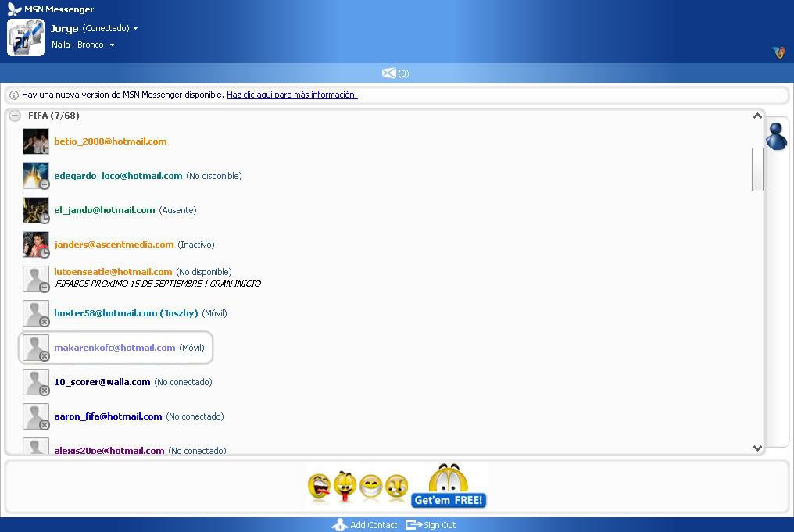
Task: Click the laughing emoticon with tongue out in the ad
Action: (x=319, y=487)
